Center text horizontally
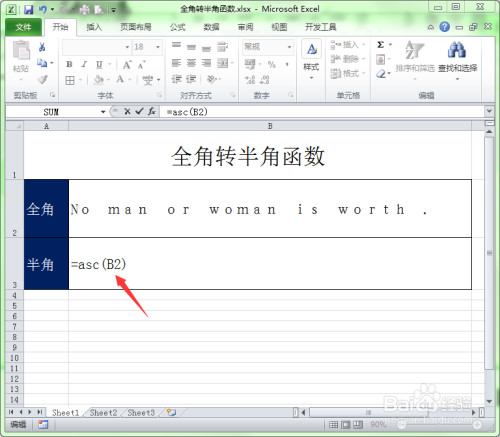Image resolution: width=500 pixels, height=437 pixels. pos(191,63)
